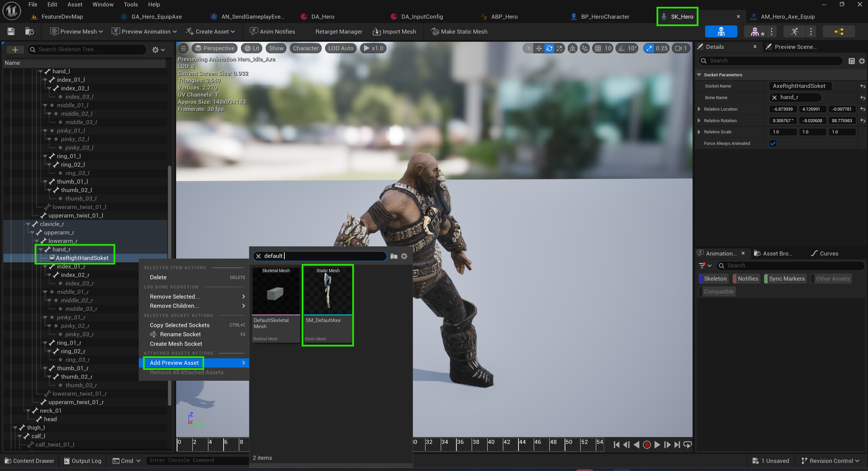Screen dimensions: 868x471
Task: Click the reverse play button
Action: (637, 445)
